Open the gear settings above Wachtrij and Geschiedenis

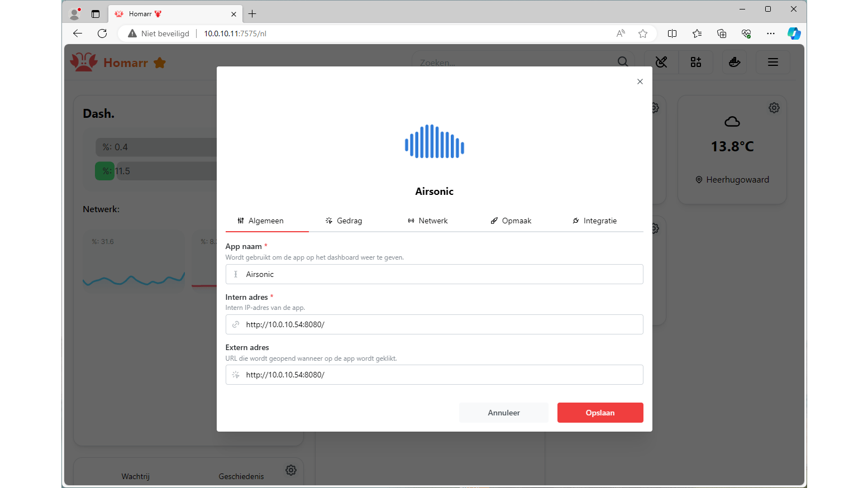click(x=291, y=470)
